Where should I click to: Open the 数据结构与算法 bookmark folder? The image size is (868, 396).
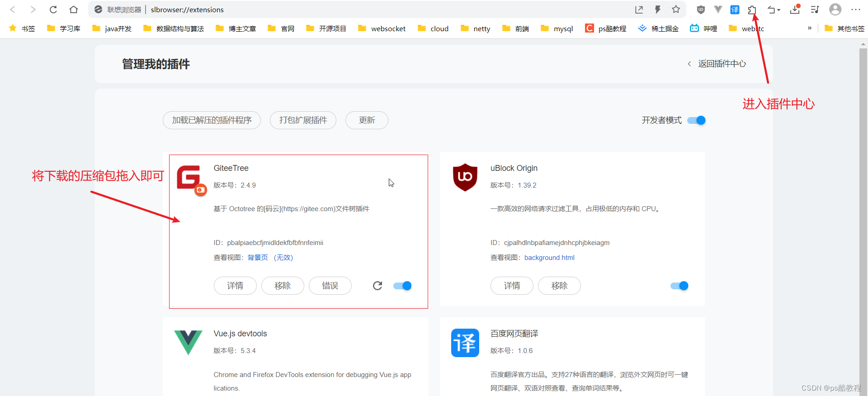tap(174, 28)
